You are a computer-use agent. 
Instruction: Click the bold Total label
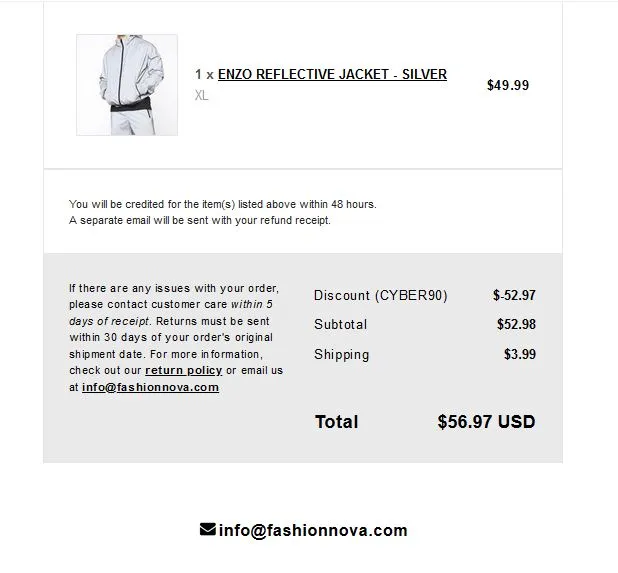tap(337, 422)
